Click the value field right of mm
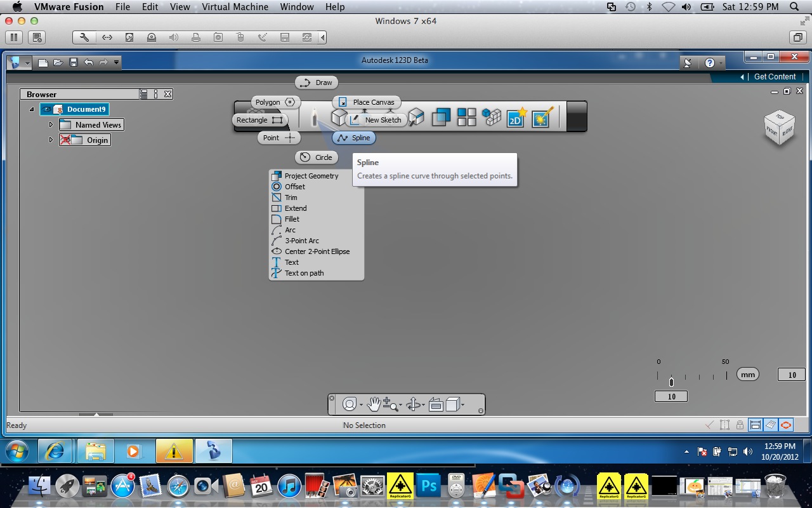This screenshot has height=508, width=812. click(792, 375)
